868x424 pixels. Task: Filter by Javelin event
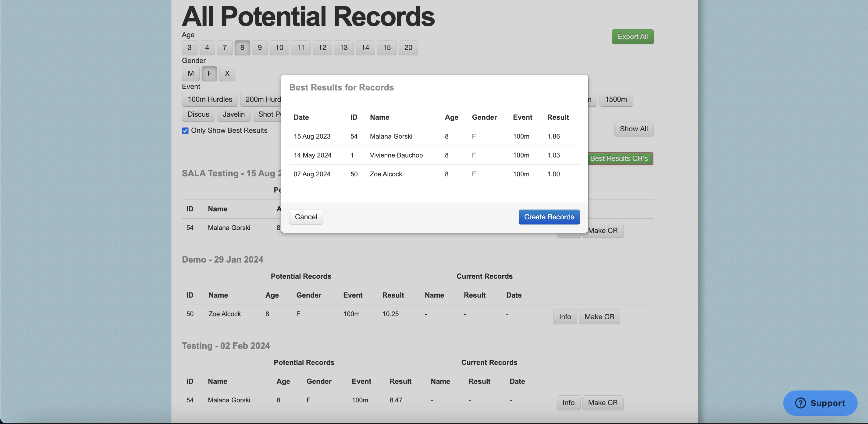tap(233, 114)
